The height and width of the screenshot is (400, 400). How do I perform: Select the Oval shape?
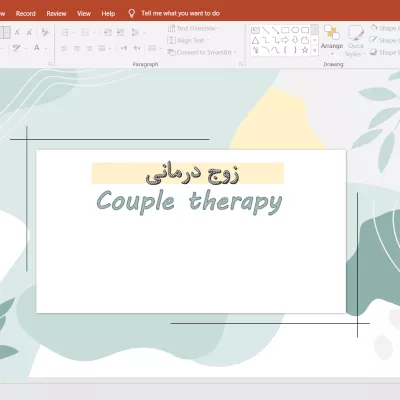[295, 30]
